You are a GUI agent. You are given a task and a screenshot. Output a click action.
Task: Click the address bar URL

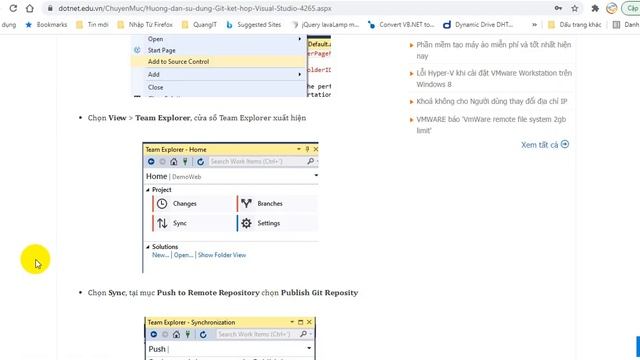(195, 8)
